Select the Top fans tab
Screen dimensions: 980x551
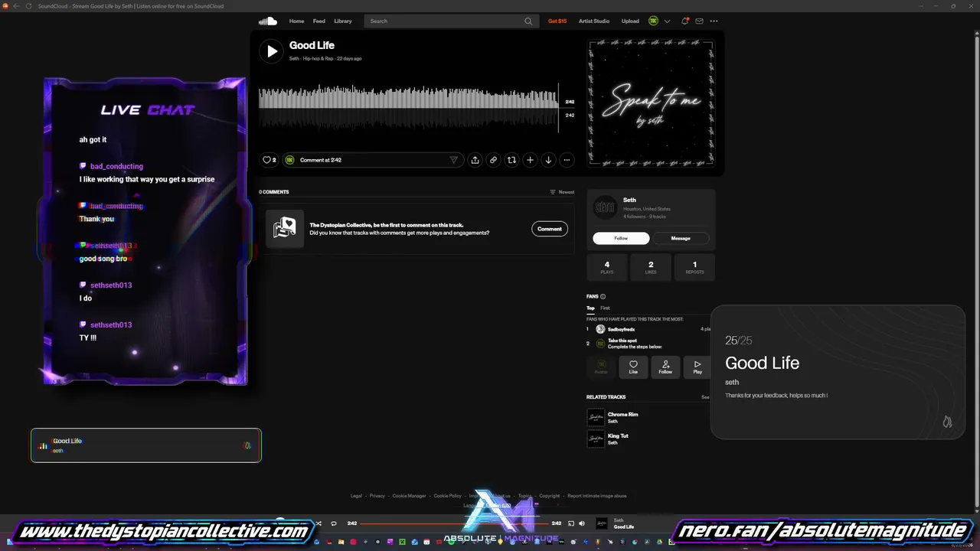590,308
